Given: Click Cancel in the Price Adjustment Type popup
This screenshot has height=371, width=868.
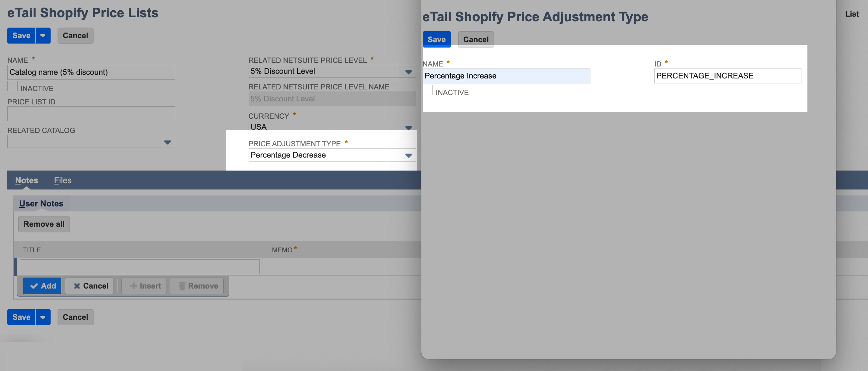Looking at the screenshot, I should pyautogui.click(x=476, y=39).
